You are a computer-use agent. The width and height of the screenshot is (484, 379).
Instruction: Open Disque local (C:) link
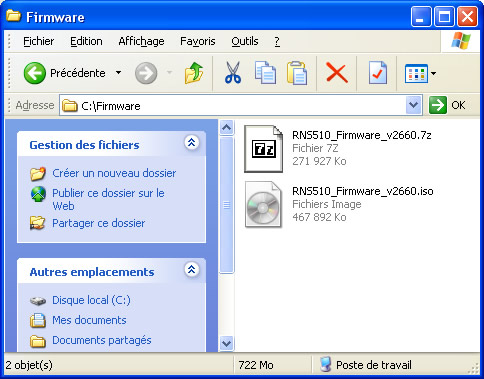(91, 300)
